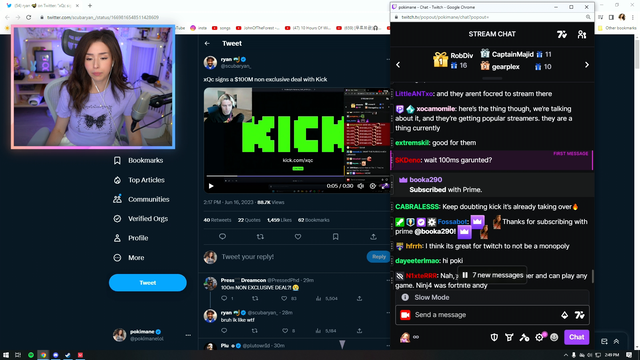
Task: Close the Twitter browser tab
Action: 77,6
